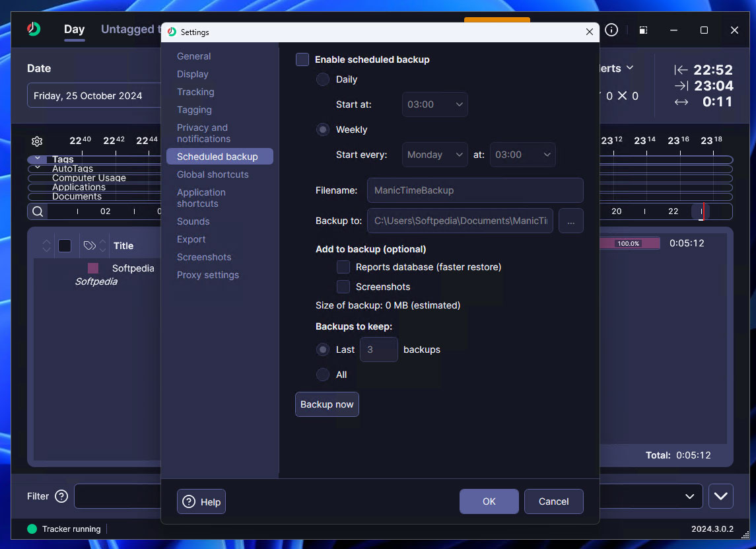Click the double-chevron button beside Filter box
This screenshot has height=549, width=756.
point(720,496)
